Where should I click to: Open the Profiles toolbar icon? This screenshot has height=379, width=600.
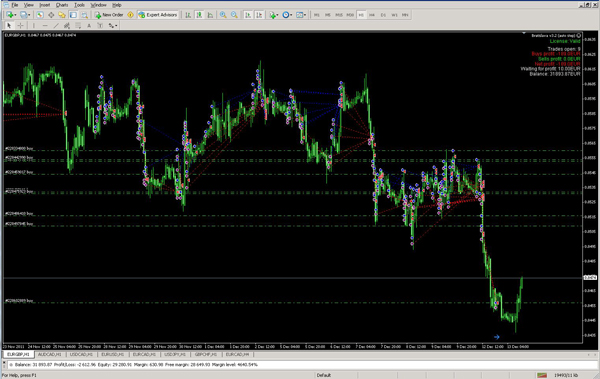pos(23,15)
